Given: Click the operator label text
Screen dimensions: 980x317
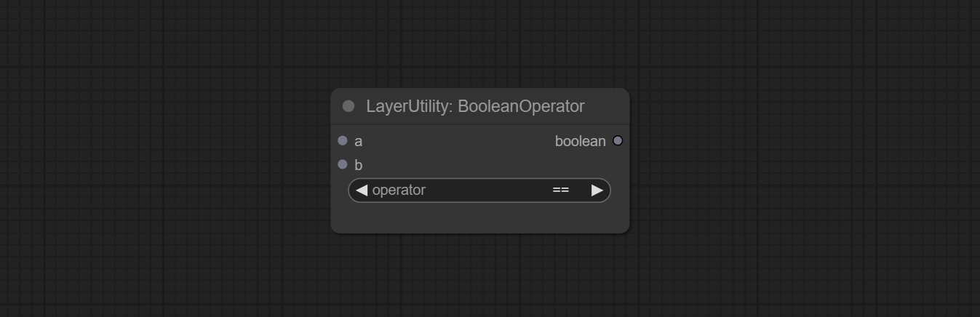Looking at the screenshot, I should click(399, 190).
